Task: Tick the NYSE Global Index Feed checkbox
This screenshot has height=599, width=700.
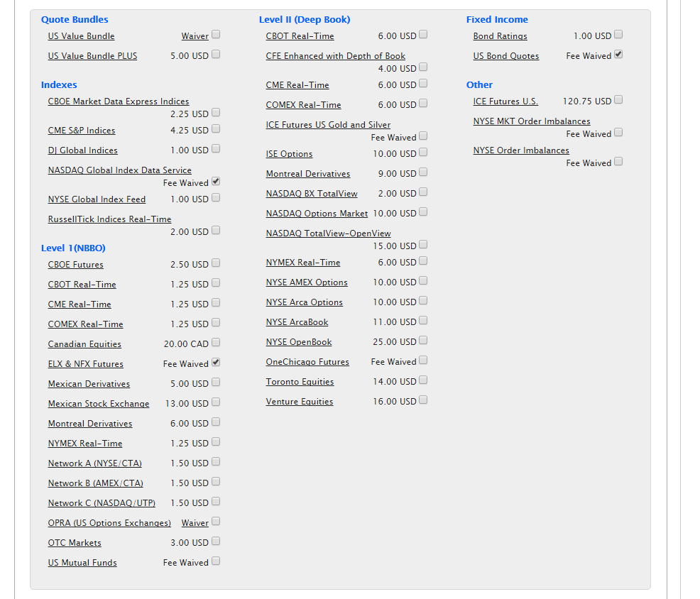Action: click(216, 198)
